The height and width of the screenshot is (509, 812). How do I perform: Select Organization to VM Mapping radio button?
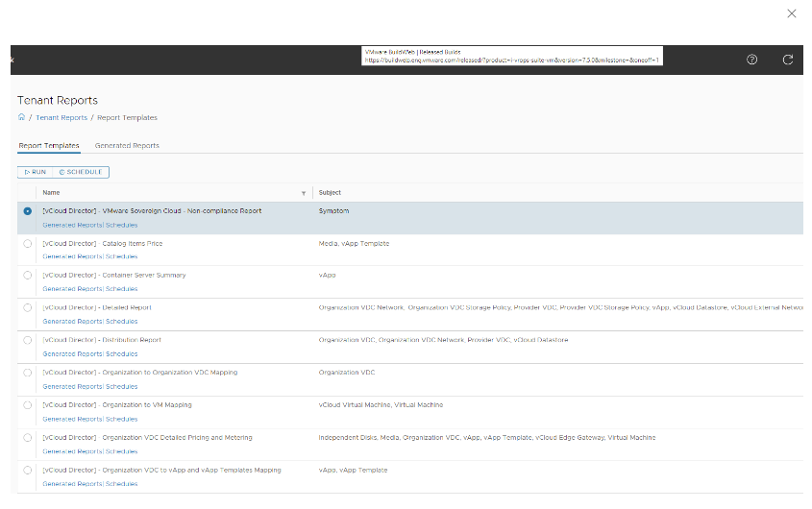tap(28, 405)
